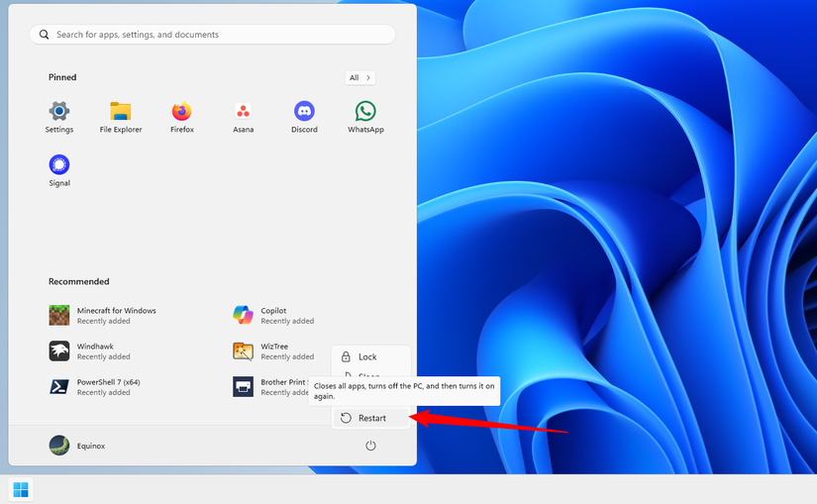Open the Settings pinned app
817x504 pixels.
pos(59,116)
